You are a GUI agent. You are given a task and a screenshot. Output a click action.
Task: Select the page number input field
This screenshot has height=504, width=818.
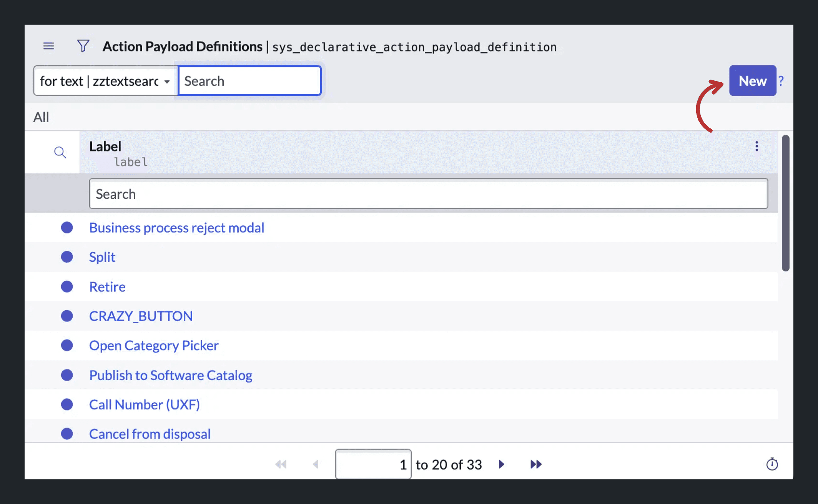(373, 464)
